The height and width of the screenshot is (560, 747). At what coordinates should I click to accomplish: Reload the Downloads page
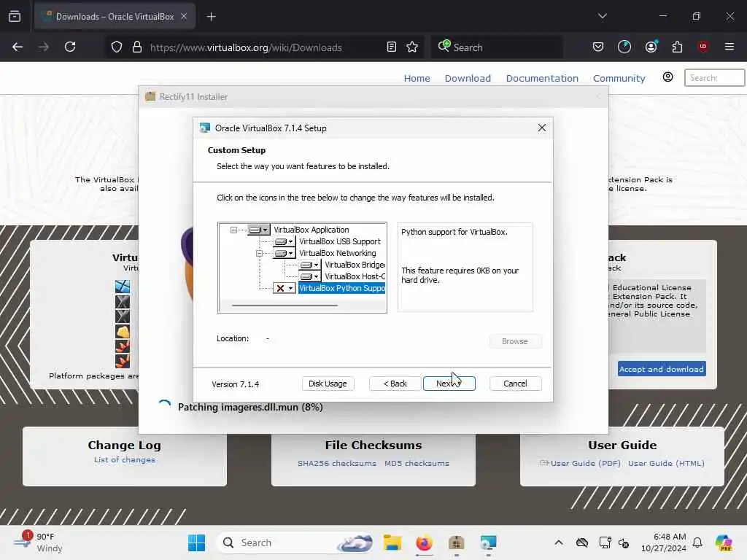pos(70,47)
